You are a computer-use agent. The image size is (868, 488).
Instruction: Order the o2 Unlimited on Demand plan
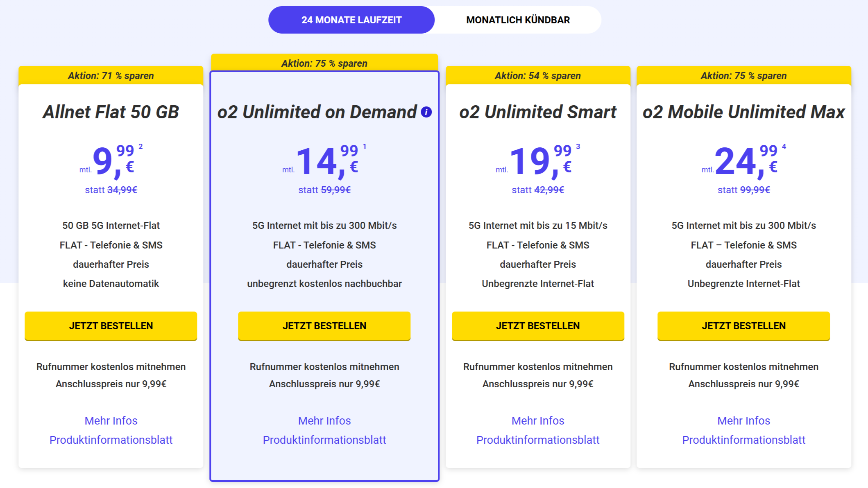(324, 326)
